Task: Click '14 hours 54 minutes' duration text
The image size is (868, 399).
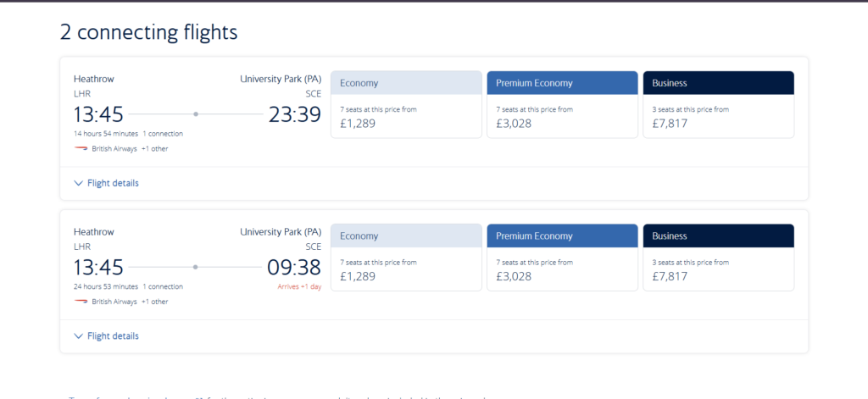Action: pyautogui.click(x=106, y=133)
